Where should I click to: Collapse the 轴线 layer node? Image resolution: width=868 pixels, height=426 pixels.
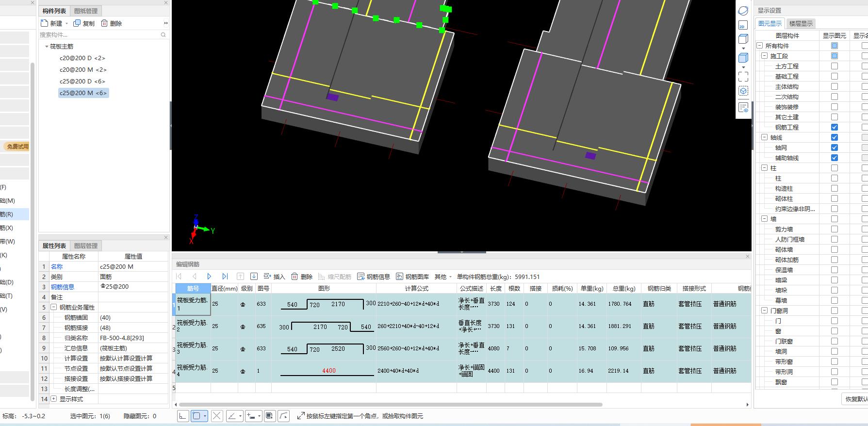coord(765,137)
